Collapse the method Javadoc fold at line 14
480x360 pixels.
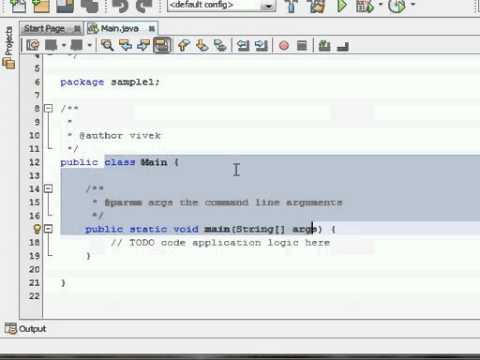click(49, 189)
